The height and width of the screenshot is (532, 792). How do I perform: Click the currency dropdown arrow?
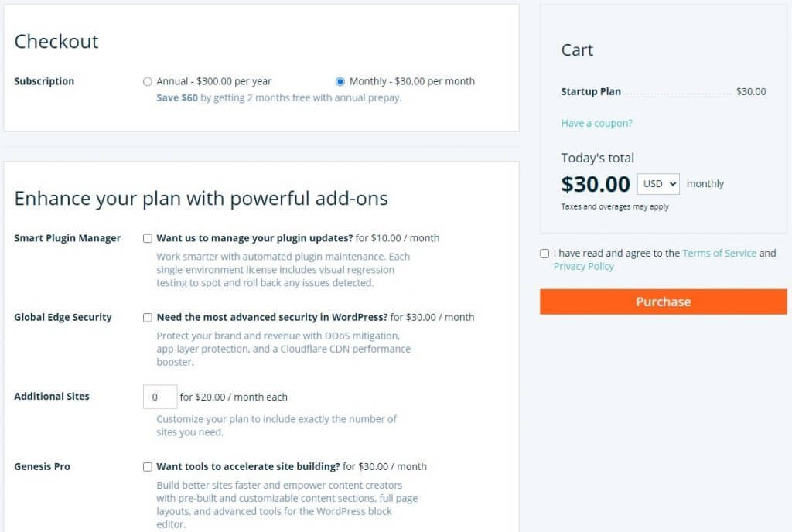tap(672, 184)
